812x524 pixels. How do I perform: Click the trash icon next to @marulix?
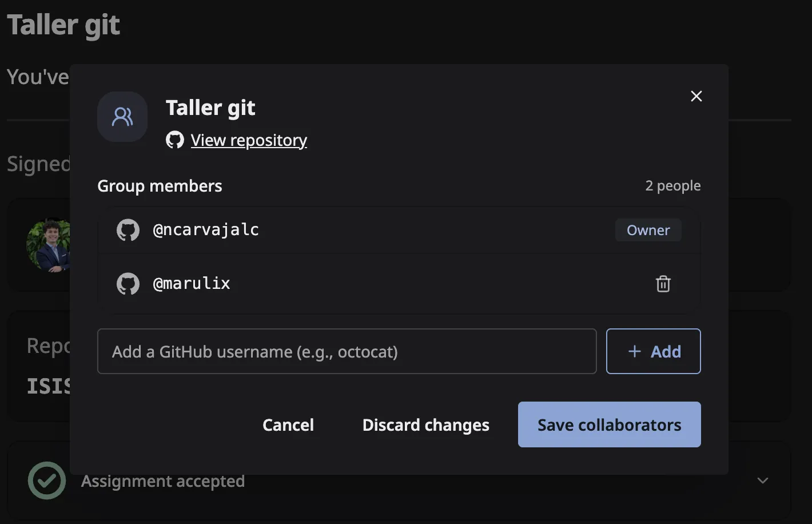pyautogui.click(x=663, y=284)
